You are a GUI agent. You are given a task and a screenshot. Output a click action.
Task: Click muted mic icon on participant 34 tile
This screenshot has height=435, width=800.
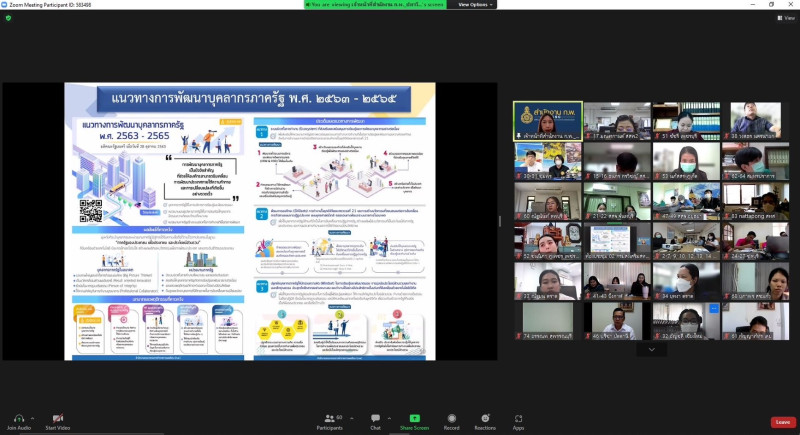point(658,296)
